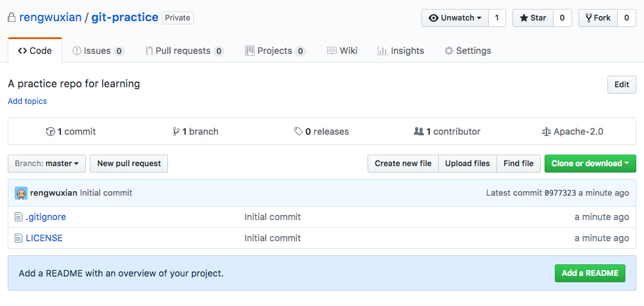View the 1 commit history
This screenshot has width=644, height=306.
click(x=71, y=132)
